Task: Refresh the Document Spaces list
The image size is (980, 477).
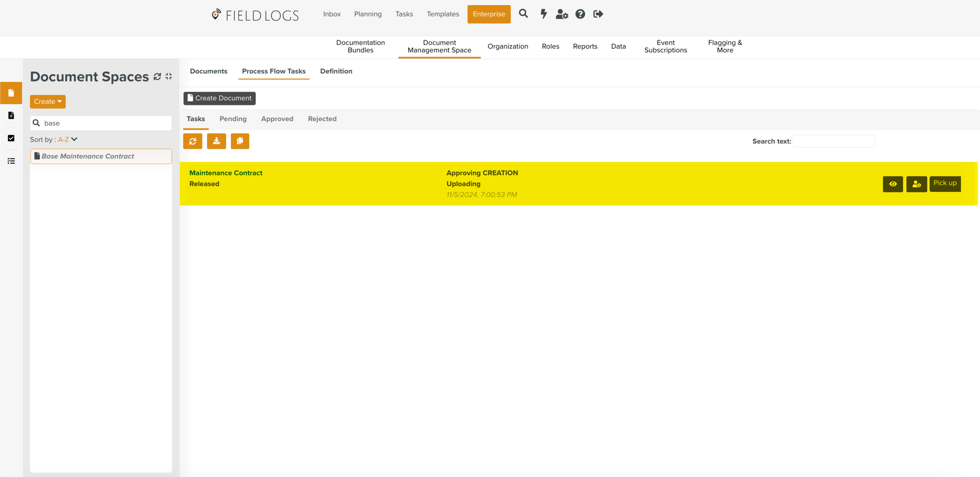Action: point(157,77)
